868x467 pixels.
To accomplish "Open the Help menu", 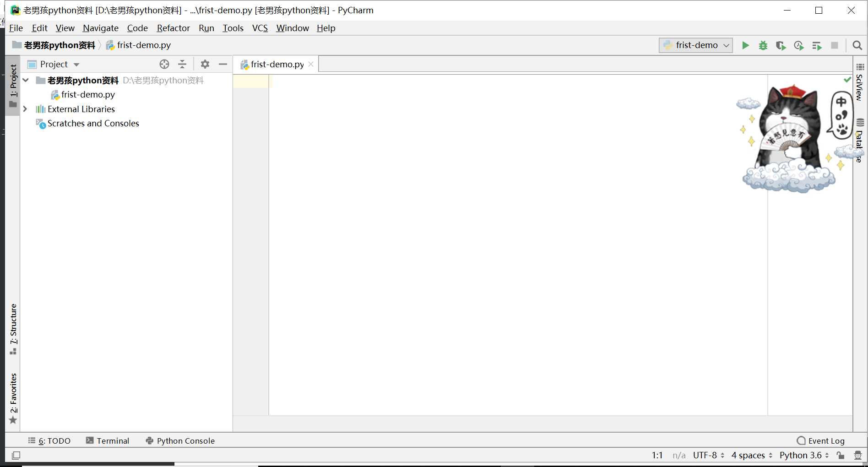I will coord(326,28).
